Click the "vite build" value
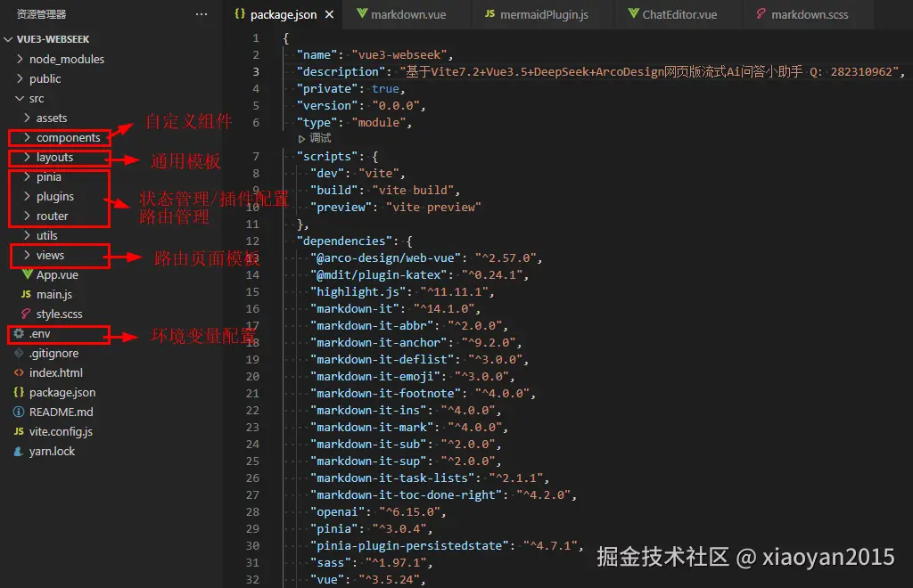This screenshot has width=913, height=588. pyautogui.click(x=413, y=190)
